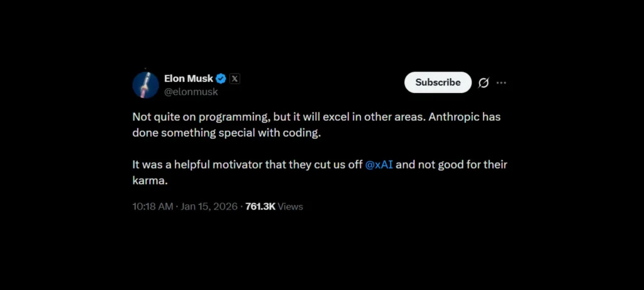644x290 pixels.
Task: Open the Grok icon next to Subscribe
Action: (484, 82)
